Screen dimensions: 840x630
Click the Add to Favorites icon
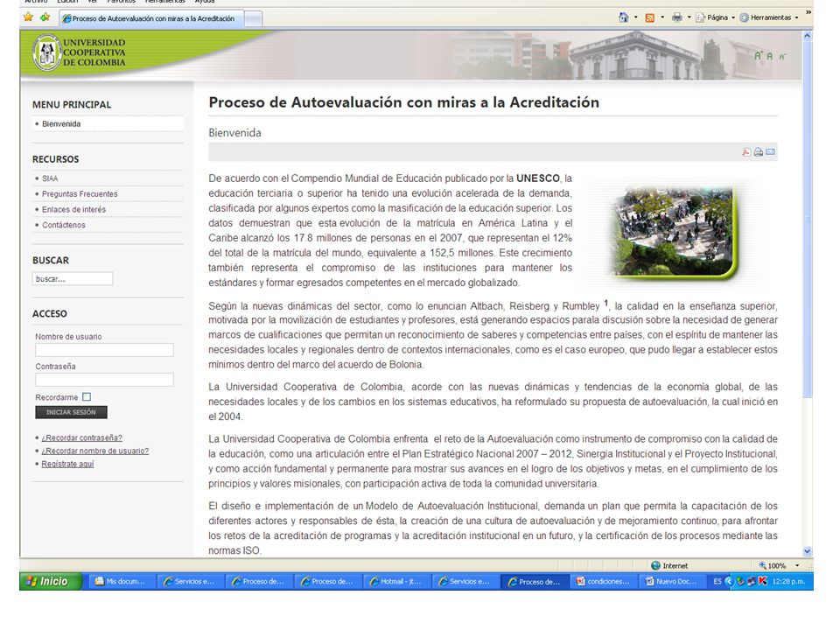tap(45, 17)
